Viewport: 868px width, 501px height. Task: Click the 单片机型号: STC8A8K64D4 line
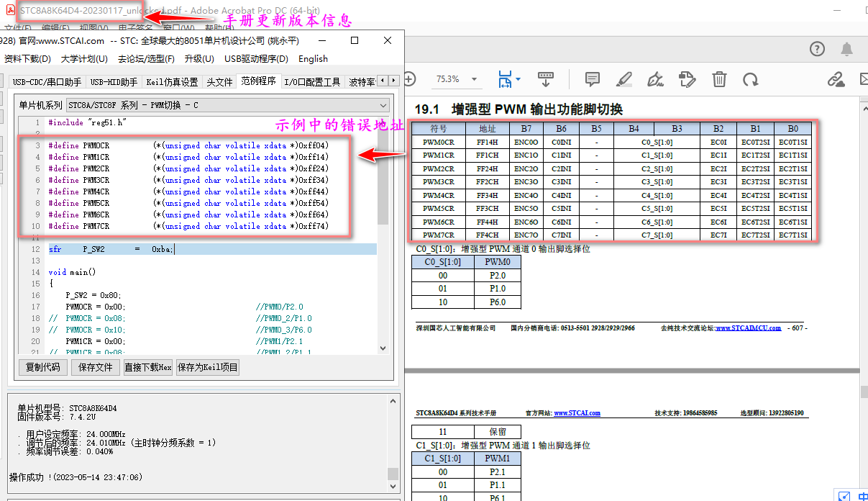pos(67,408)
